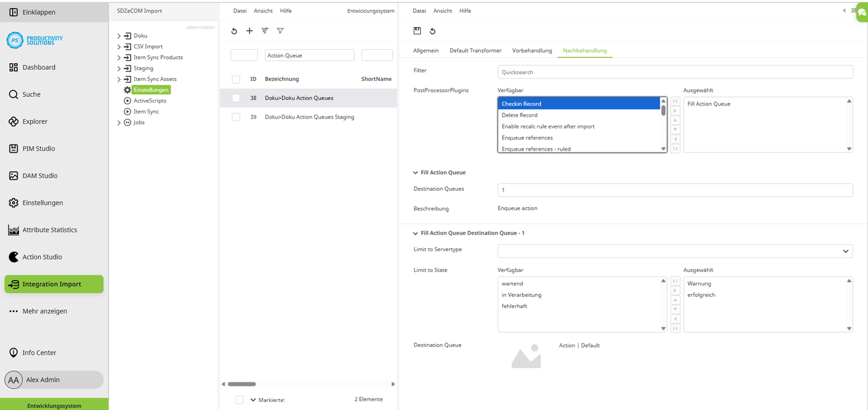868x410 pixels.
Task: Clear filters with crossed funnel icon
Action: point(265,31)
